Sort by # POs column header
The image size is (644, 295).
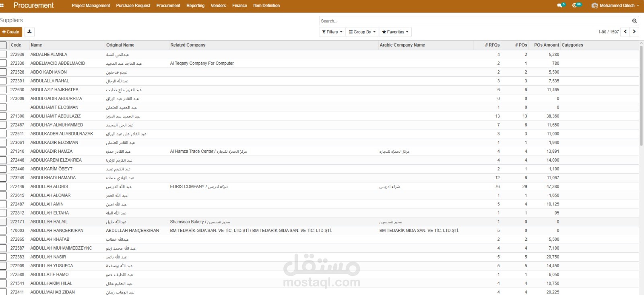point(521,45)
